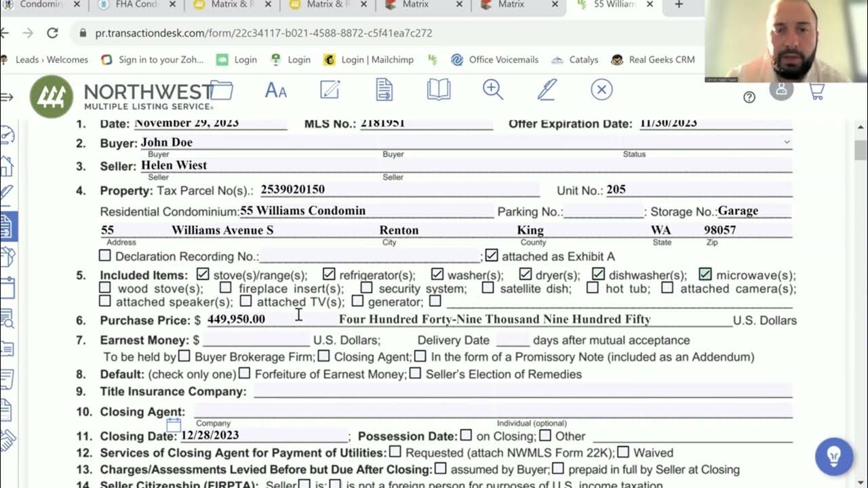Open the Real Geeks CRM bookmark
The width and height of the screenshot is (868, 488).
(653, 60)
